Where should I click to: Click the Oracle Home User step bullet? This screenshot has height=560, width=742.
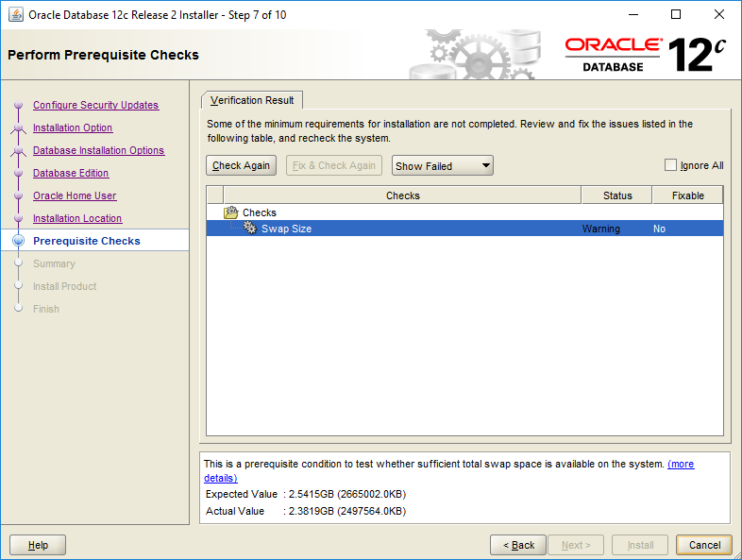coord(19,195)
